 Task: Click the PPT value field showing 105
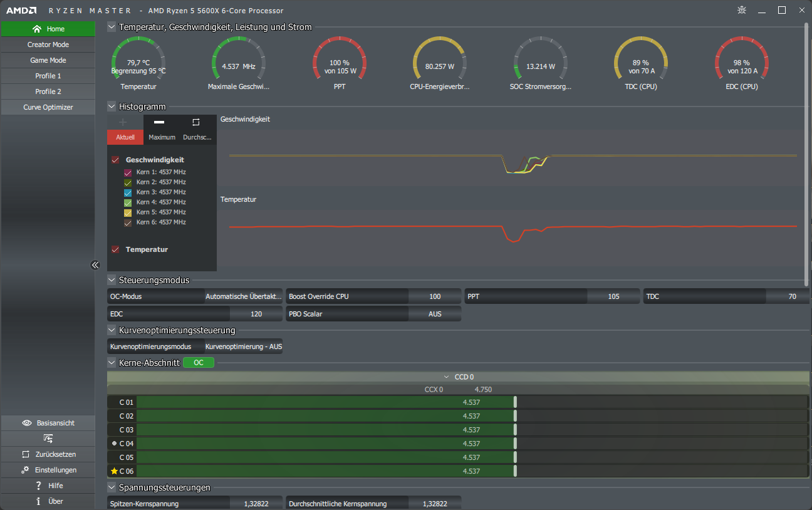pos(613,296)
